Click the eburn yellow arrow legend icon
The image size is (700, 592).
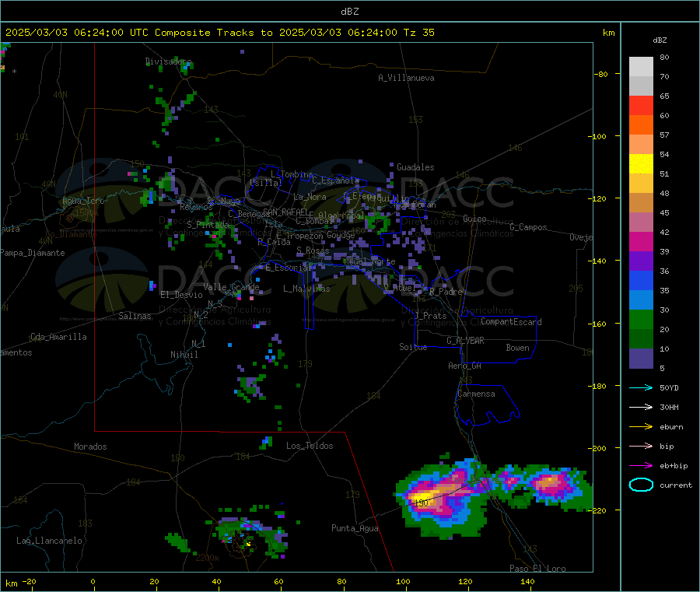641,427
